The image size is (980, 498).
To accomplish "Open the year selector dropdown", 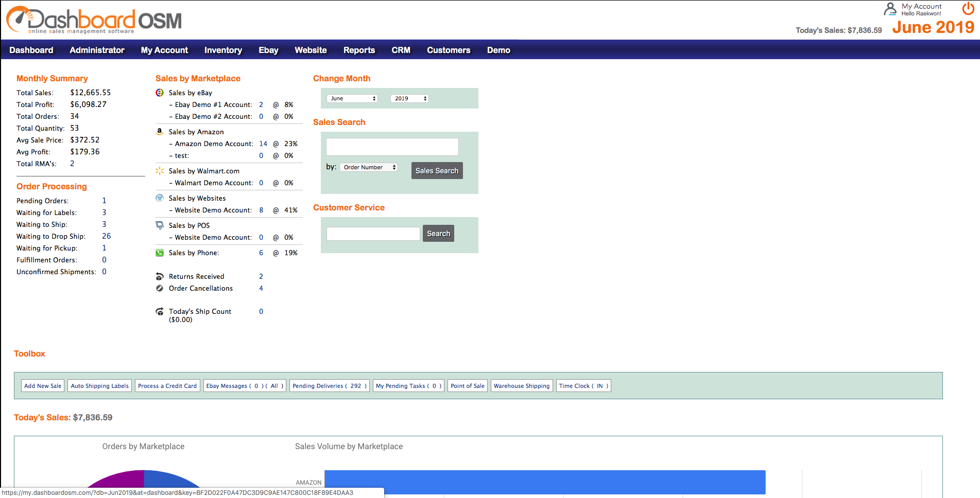I will pyautogui.click(x=409, y=98).
